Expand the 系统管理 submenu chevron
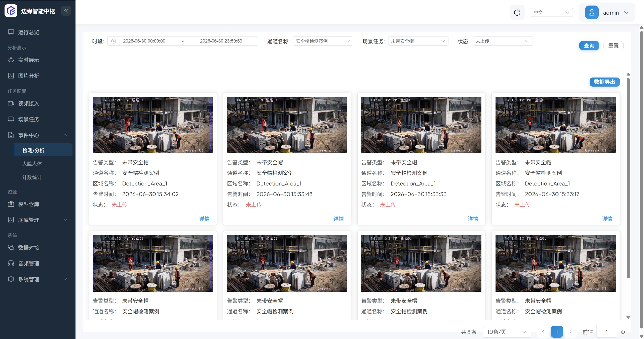Viewport: 644px width, 339px height. click(65, 279)
